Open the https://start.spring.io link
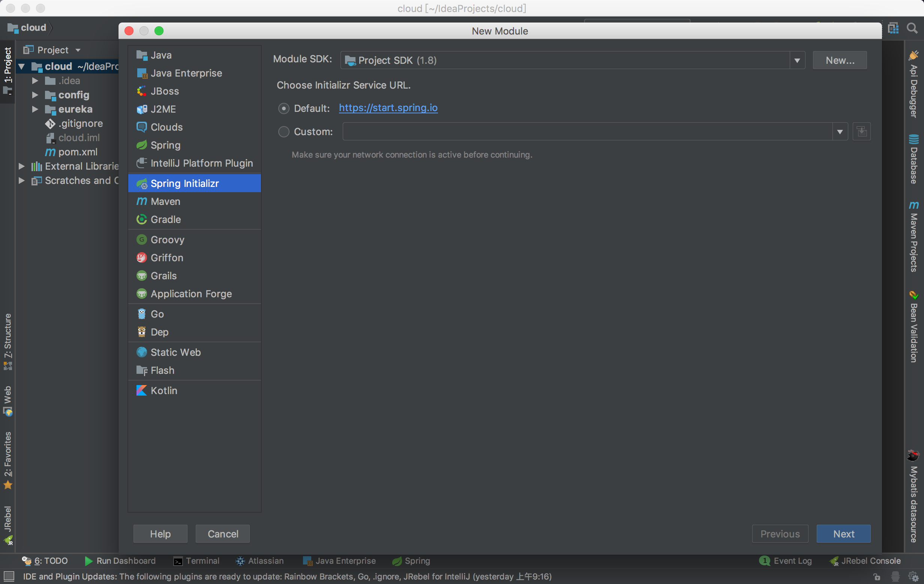This screenshot has width=924, height=584. click(x=388, y=108)
